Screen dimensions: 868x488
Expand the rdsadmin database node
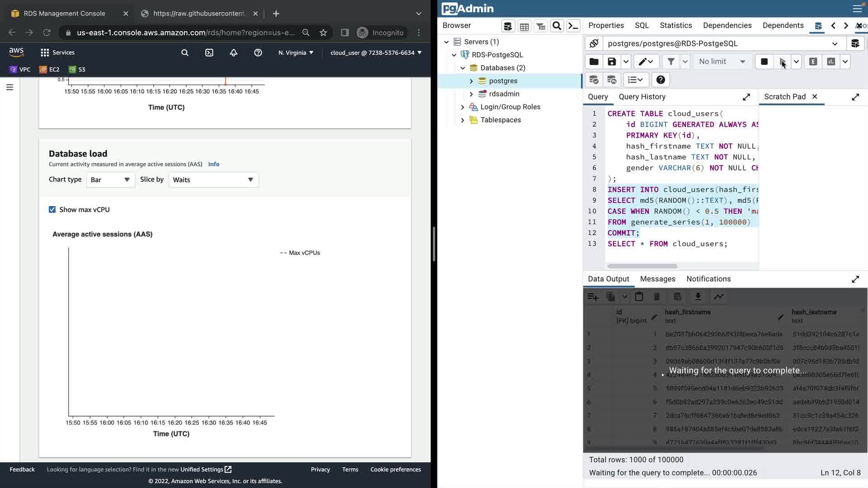point(471,94)
